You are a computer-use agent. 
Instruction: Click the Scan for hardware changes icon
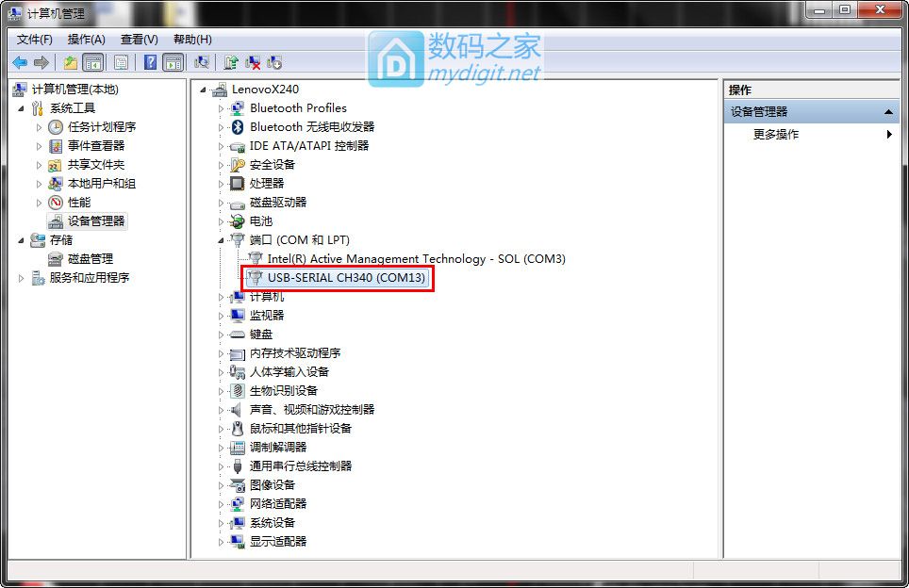(x=202, y=62)
